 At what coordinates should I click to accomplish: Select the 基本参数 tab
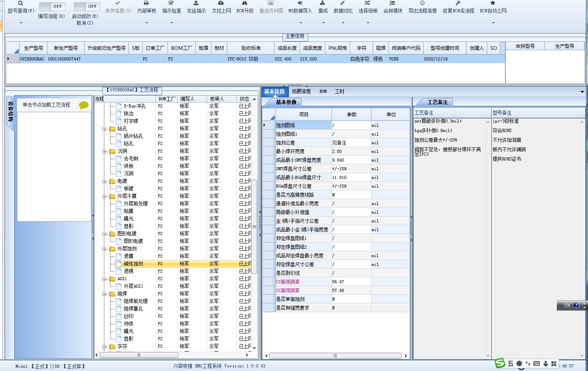(286, 102)
